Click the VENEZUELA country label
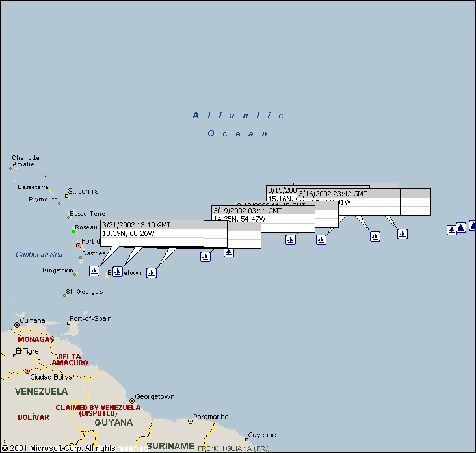The height and width of the screenshot is (453, 476). 41,391
